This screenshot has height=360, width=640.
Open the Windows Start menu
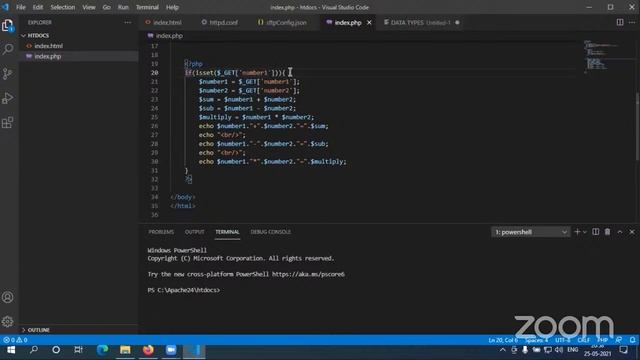coord(11,350)
